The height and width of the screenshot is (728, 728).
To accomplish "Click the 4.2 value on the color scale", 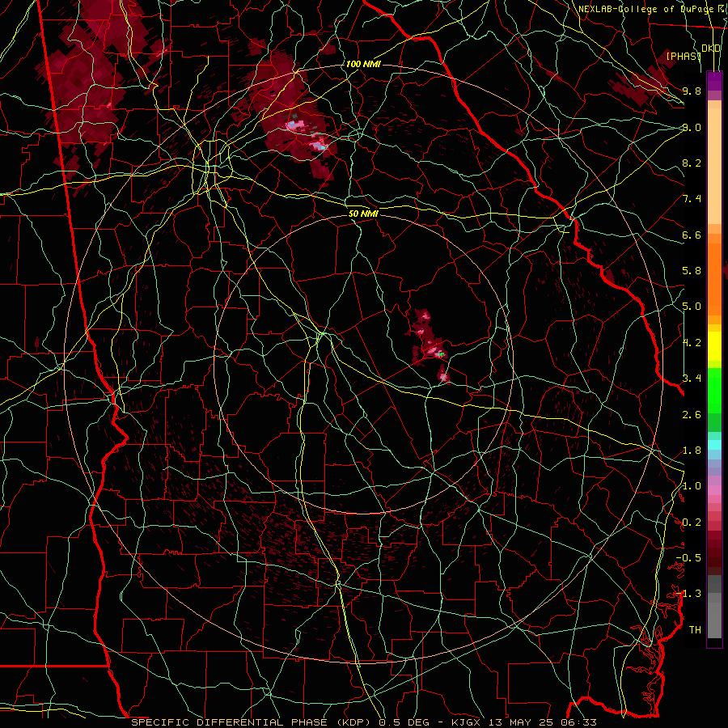I will [x=692, y=343].
